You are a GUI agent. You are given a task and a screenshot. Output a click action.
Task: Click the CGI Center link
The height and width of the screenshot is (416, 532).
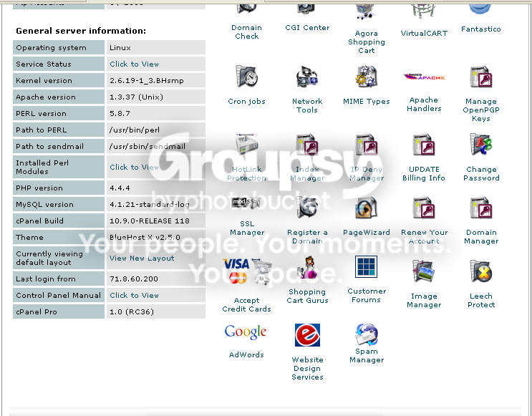[x=307, y=28]
